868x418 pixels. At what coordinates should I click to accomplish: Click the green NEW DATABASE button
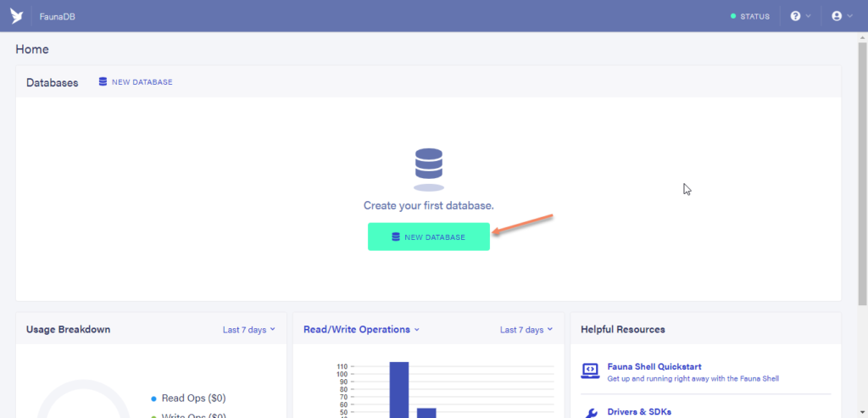pos(428,237)
